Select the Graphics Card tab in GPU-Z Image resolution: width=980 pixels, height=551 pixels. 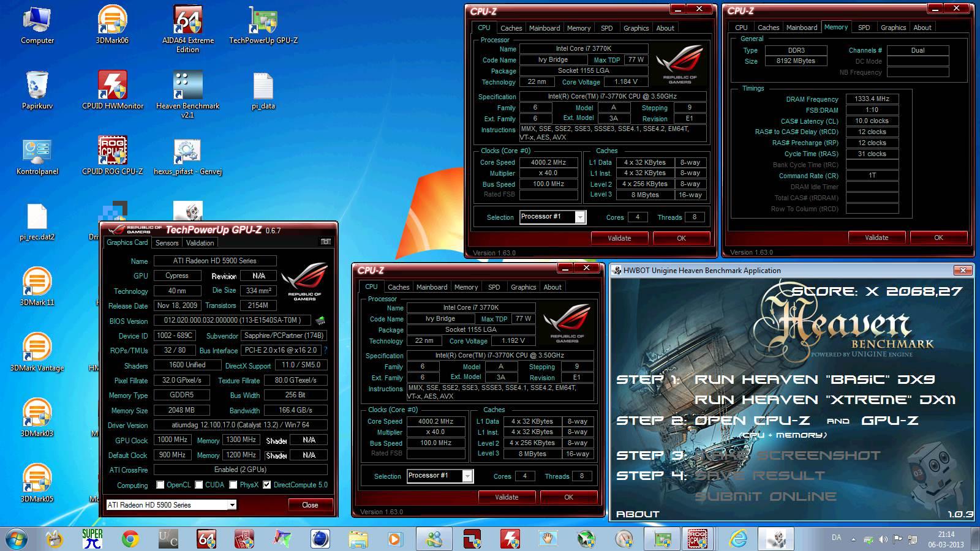tap(127, 242)
